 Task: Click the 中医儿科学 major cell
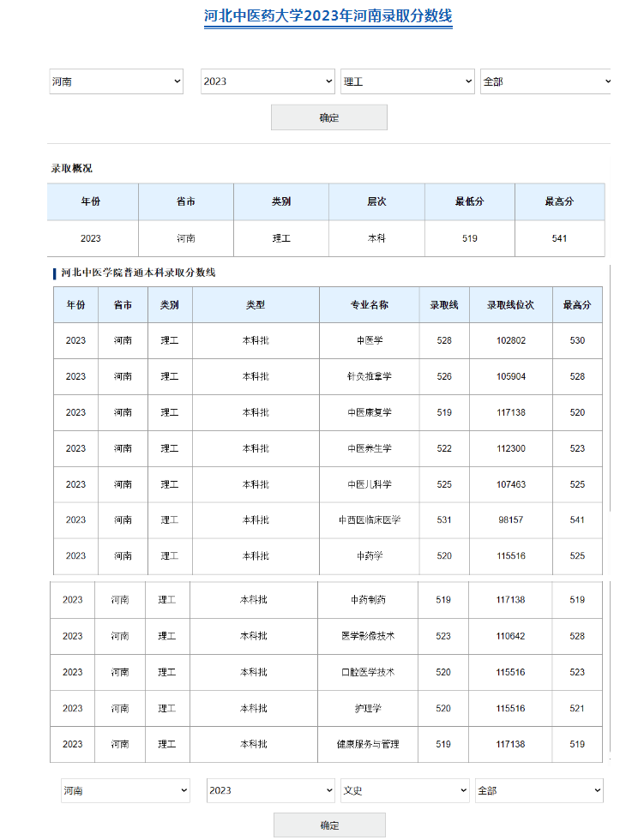[370, 484]
